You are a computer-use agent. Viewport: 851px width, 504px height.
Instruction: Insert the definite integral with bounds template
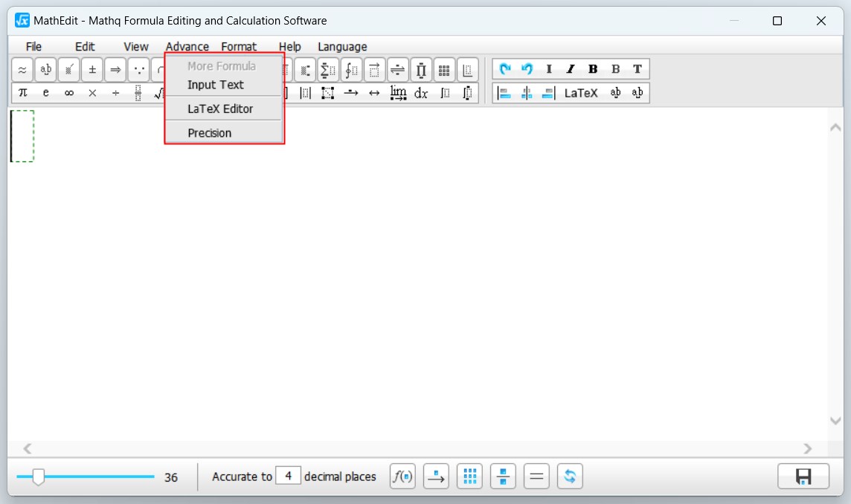467,93
